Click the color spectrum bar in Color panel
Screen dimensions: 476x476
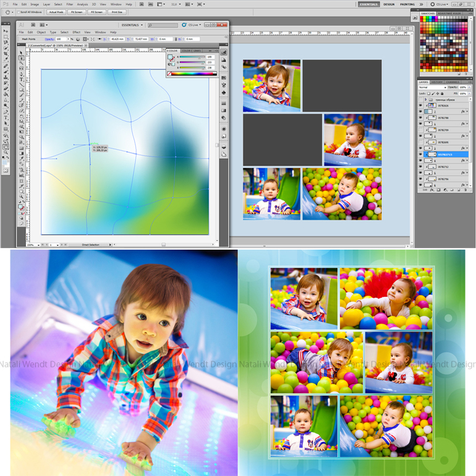(195, 74)
